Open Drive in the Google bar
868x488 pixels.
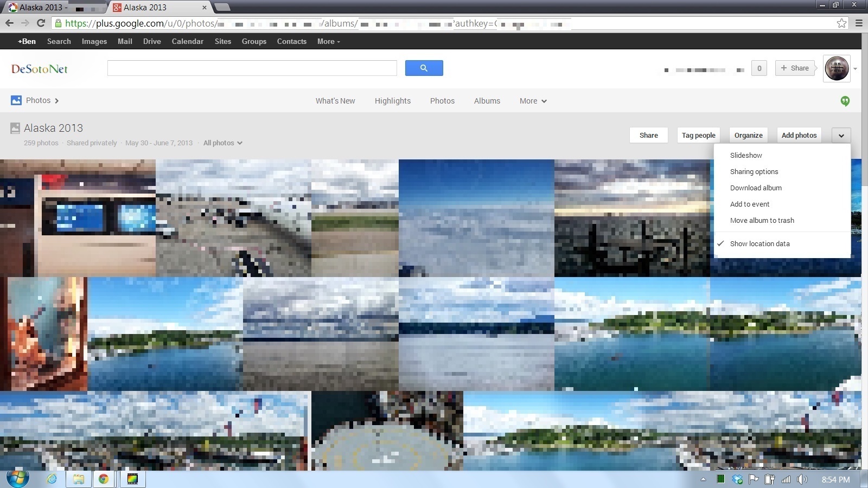pyautogui.click(x=152, y=41)
